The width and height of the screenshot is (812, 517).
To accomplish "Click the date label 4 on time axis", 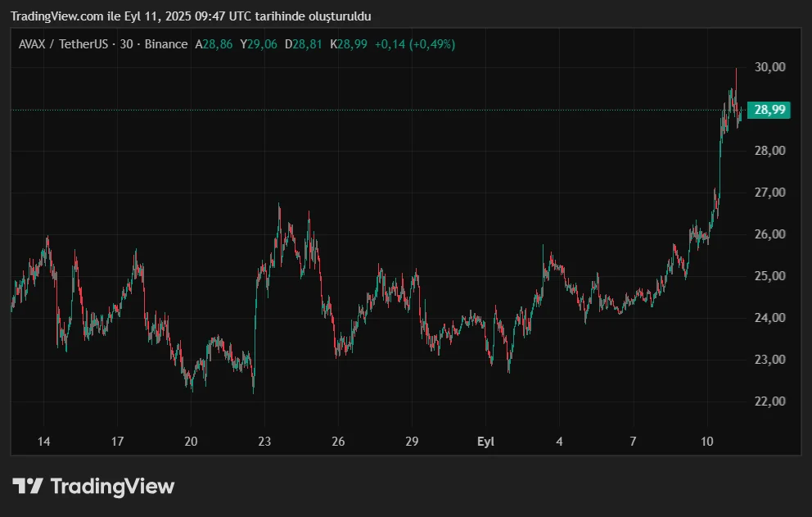I will click(x=559, y=442).
